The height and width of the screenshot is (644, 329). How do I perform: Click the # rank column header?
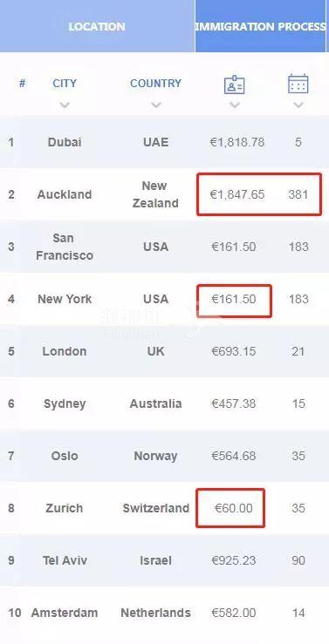[22, 84]
